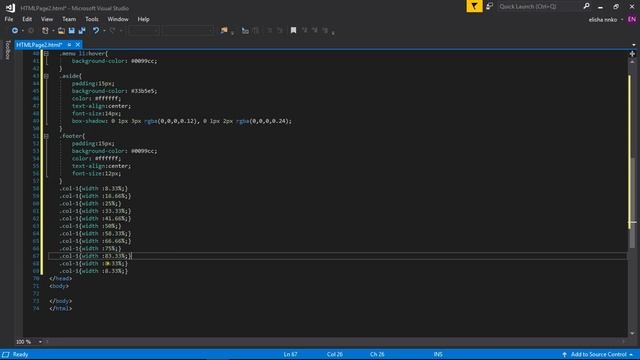Click the New Project toolbar icon
640x360 pixels.
[x=45, y=31]
